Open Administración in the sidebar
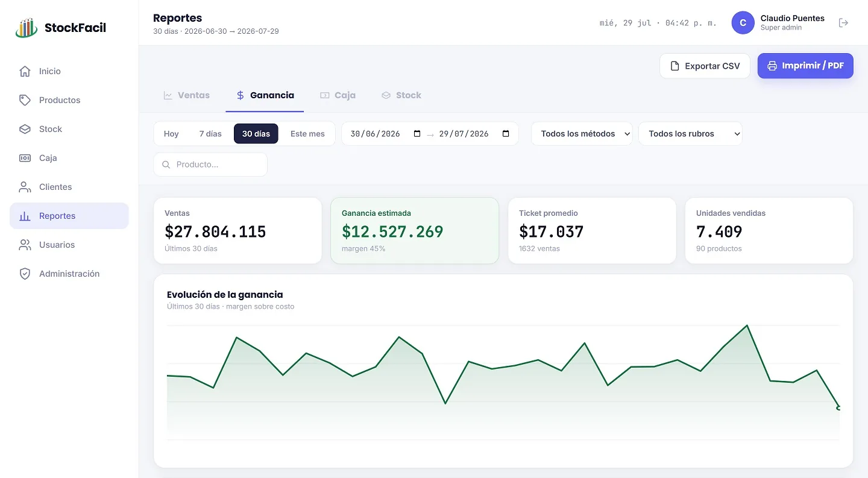The image size is (868, 478). coord(69,274)
